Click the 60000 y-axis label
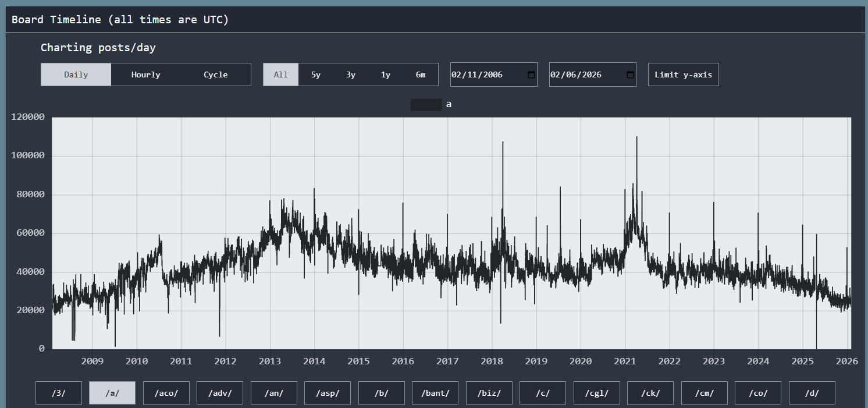This screenshot has height=408, width=868. 31,233
